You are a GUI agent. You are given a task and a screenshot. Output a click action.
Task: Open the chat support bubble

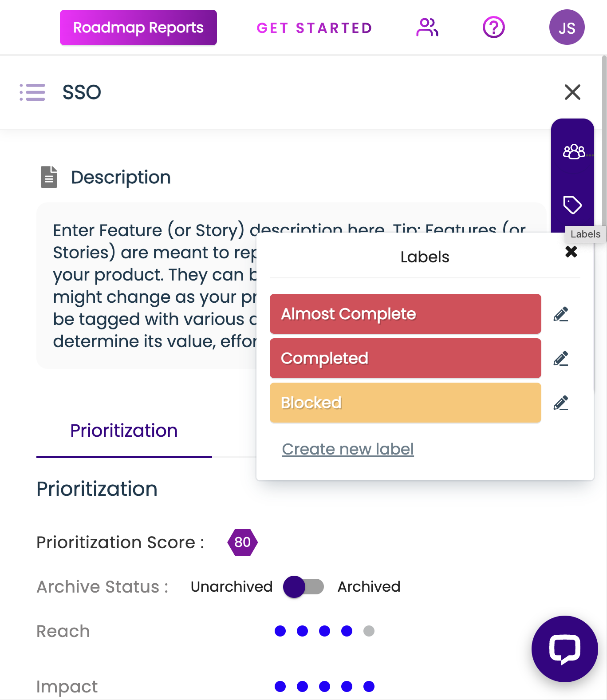point(564,649)
